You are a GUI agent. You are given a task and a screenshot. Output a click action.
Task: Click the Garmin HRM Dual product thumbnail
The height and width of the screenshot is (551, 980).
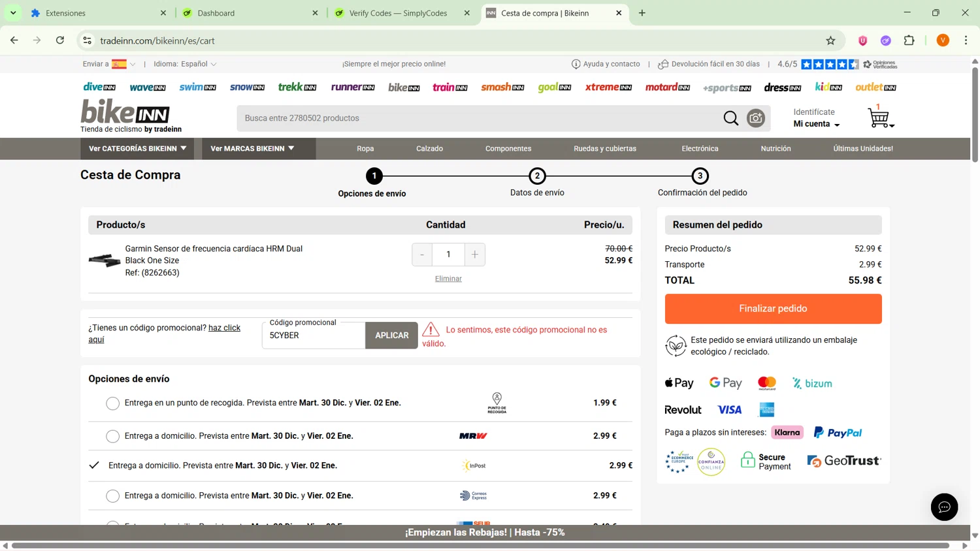coord(105,260)
